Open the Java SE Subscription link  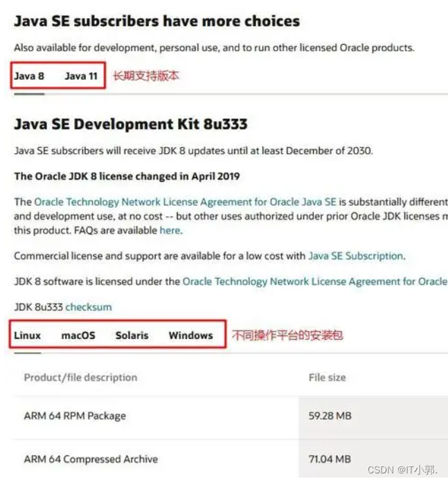pyautogui.click(x=355, y=256)
